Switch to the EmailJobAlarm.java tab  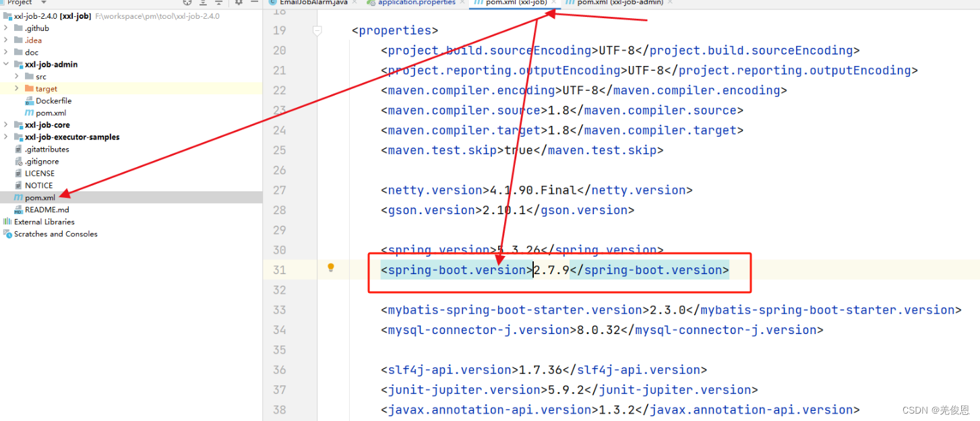(x=313, y=3)
